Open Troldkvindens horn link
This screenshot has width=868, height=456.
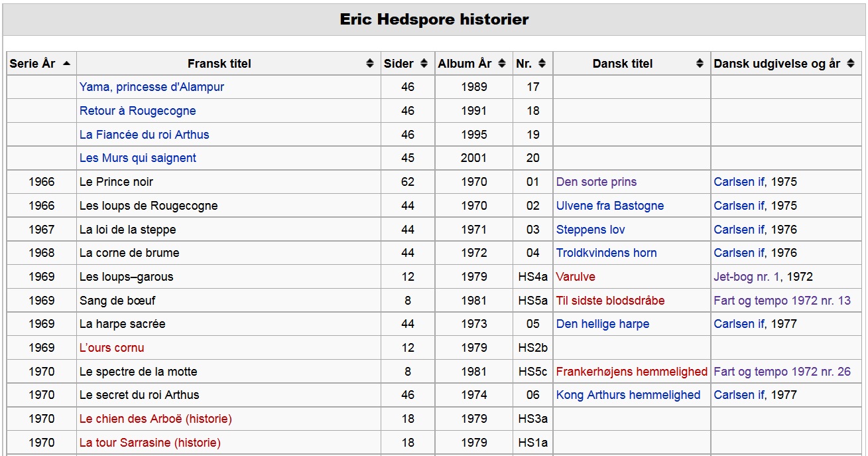click(x=607, y=253)
